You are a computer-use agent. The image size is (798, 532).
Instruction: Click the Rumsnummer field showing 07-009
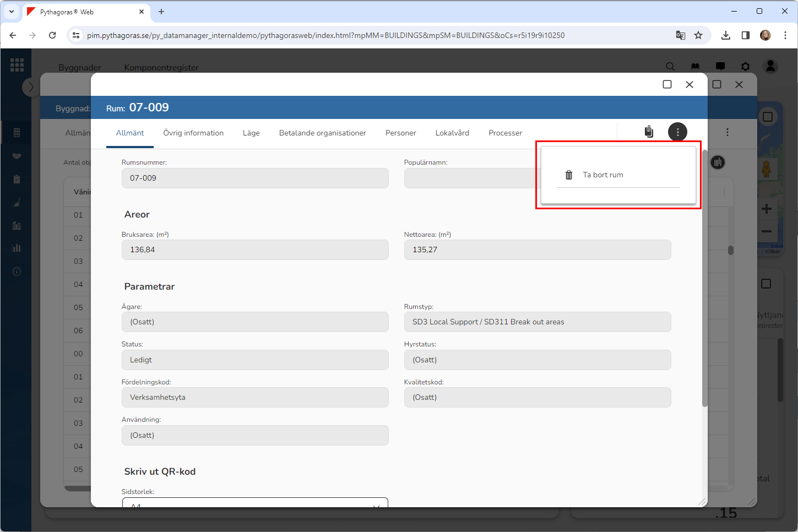tap(255, 178)
